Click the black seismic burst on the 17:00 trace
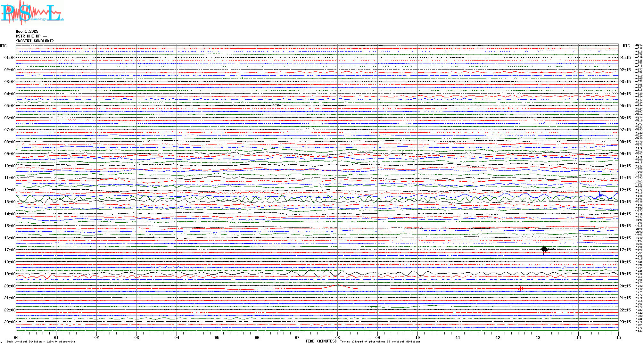 tap(545, 250)
